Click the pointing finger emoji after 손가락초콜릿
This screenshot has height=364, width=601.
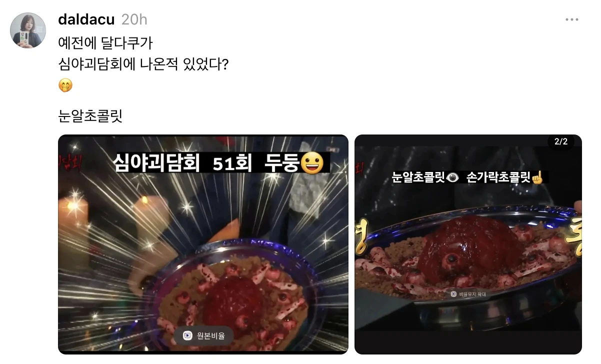[x=537, y=177]
